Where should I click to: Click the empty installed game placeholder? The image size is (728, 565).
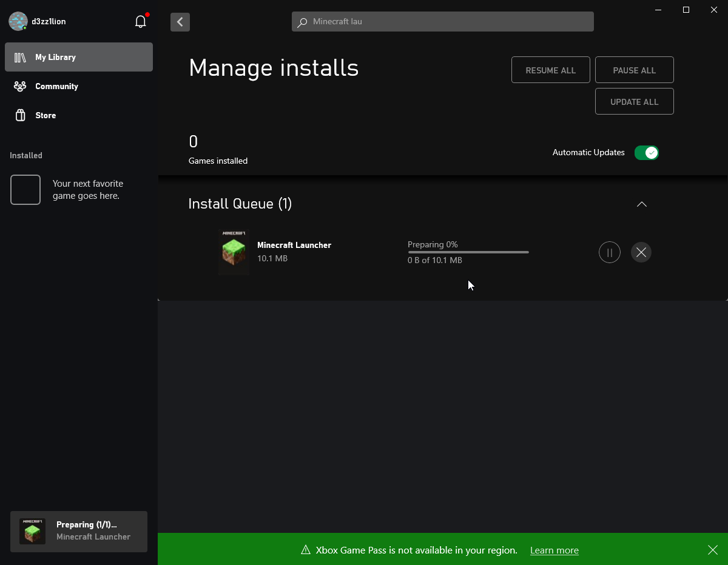click(25, 190)
